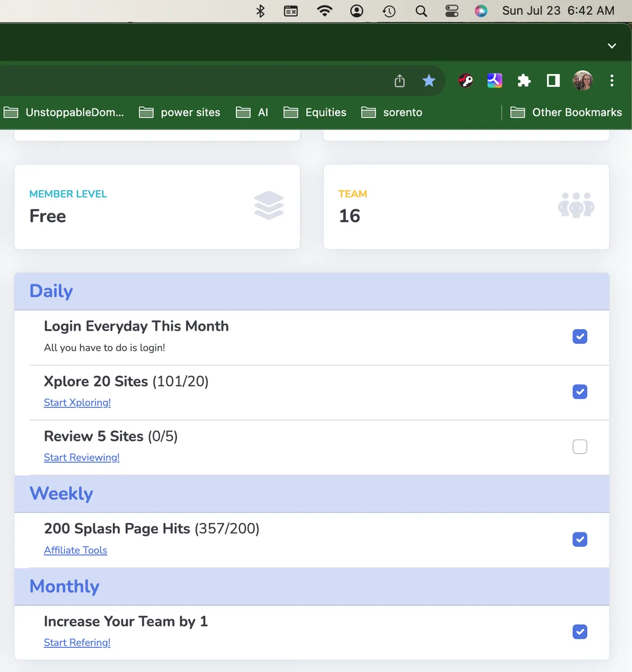The height and width of the screenshot is (672, 632).
Task: Open the Spotlight search magnifier
Action: 421,11
